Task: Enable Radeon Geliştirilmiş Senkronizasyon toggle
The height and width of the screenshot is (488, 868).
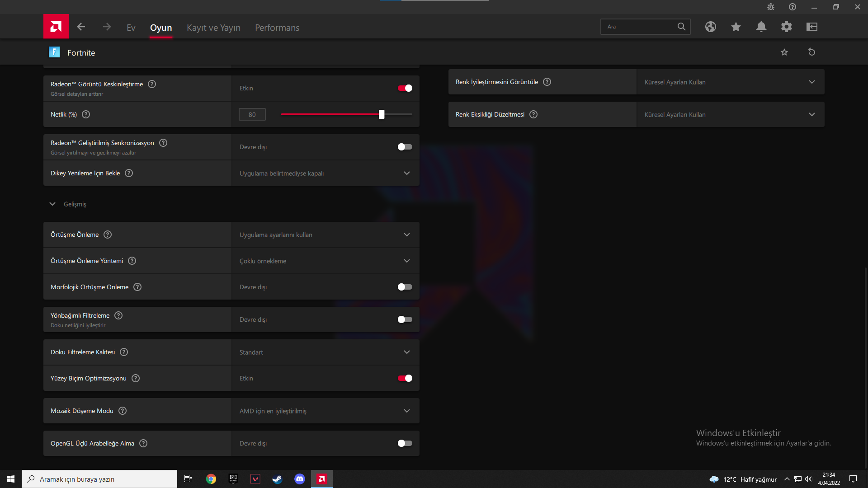Action: pyautogui.click(x=405, y=147)
